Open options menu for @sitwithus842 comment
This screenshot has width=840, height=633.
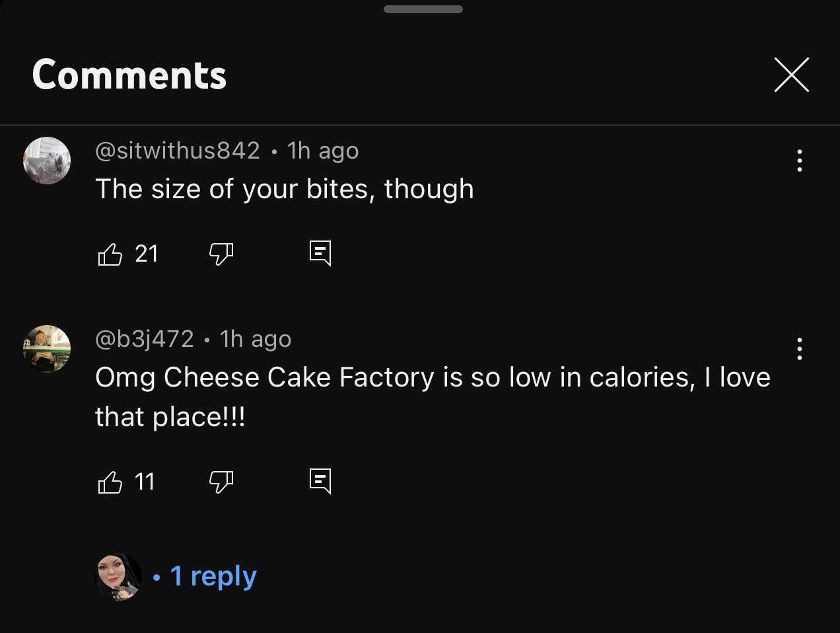tap(799, 161)
